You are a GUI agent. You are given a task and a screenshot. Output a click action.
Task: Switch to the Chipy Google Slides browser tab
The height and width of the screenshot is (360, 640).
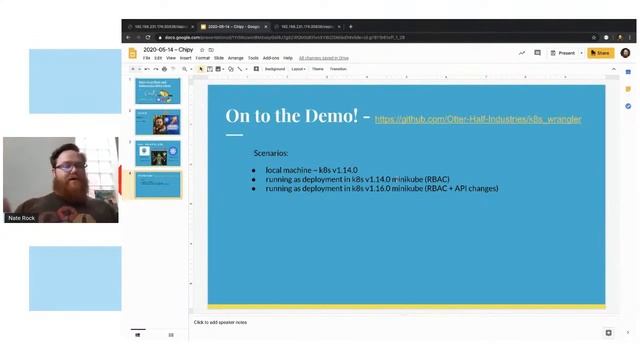pos(234,27)
